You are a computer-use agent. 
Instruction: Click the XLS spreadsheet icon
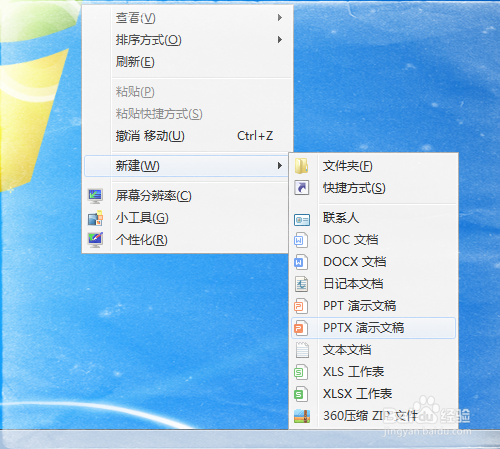(x=301, y=372)
